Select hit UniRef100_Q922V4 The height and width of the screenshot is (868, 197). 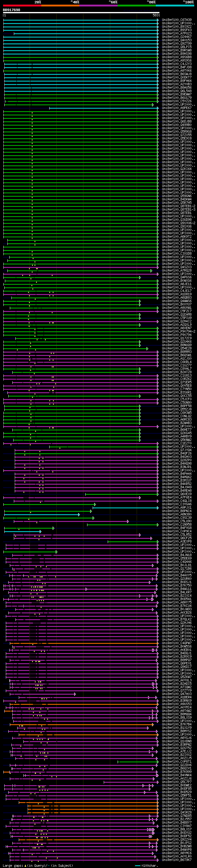(177, 839)
